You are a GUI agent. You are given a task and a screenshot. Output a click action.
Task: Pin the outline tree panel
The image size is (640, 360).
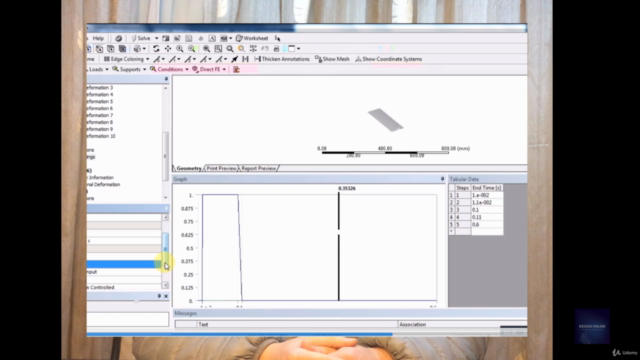tap(166, 79)
